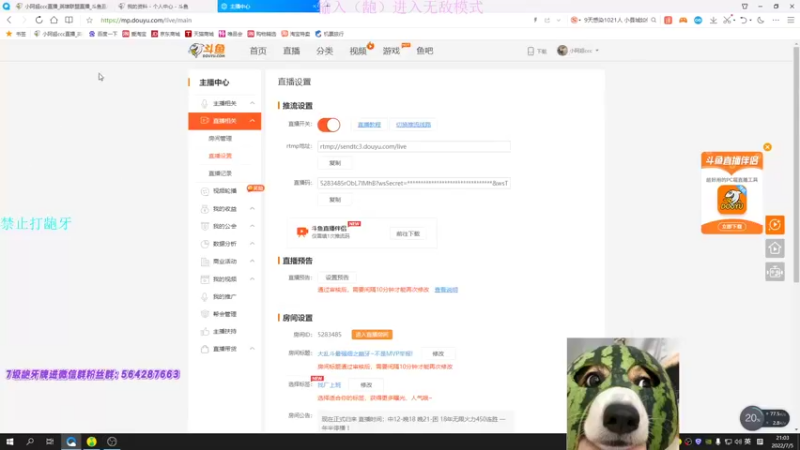Open 鱼吧 in the top navigation
800x450 pixels.
[x=424, y=51]
